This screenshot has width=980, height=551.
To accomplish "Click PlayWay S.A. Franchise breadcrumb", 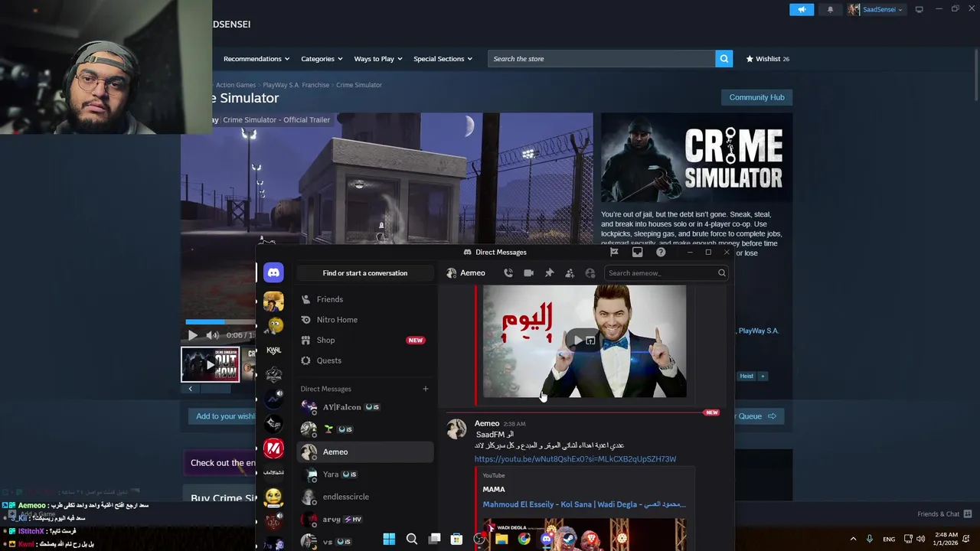I will tap(296, 85).
